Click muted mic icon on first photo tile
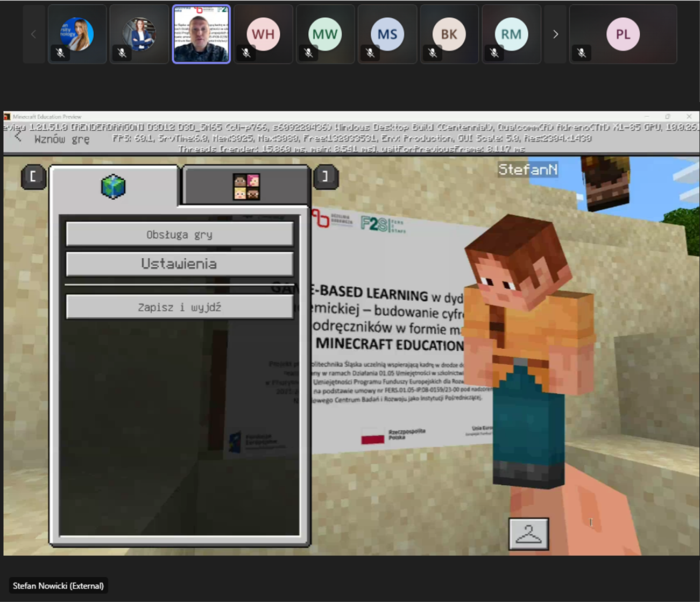This screenshot has width=700, height=602. 60,53
